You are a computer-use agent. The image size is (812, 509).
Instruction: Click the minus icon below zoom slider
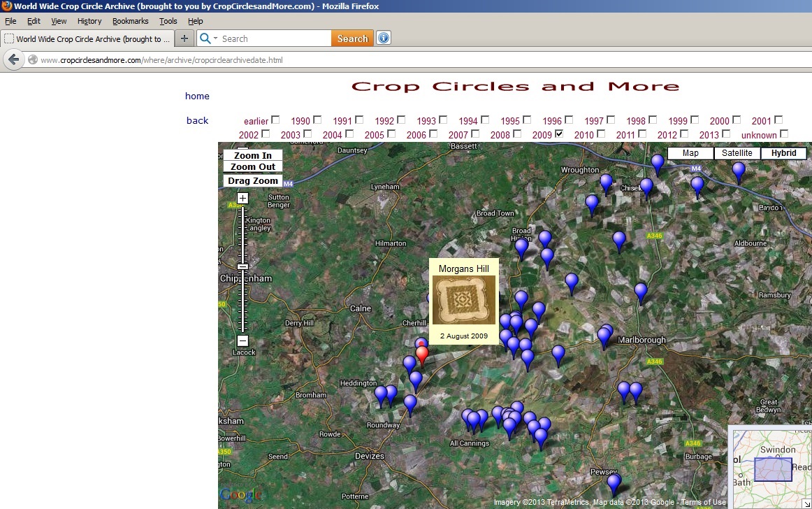242,341
